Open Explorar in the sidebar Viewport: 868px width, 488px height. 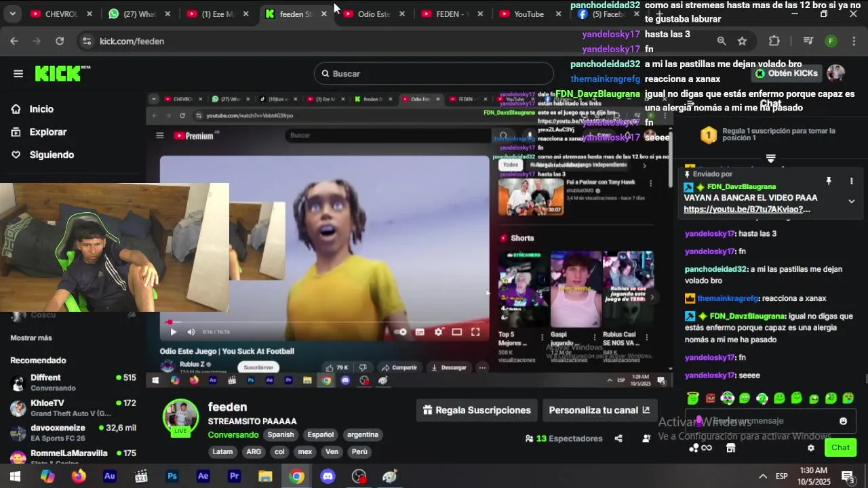(47, 132)
